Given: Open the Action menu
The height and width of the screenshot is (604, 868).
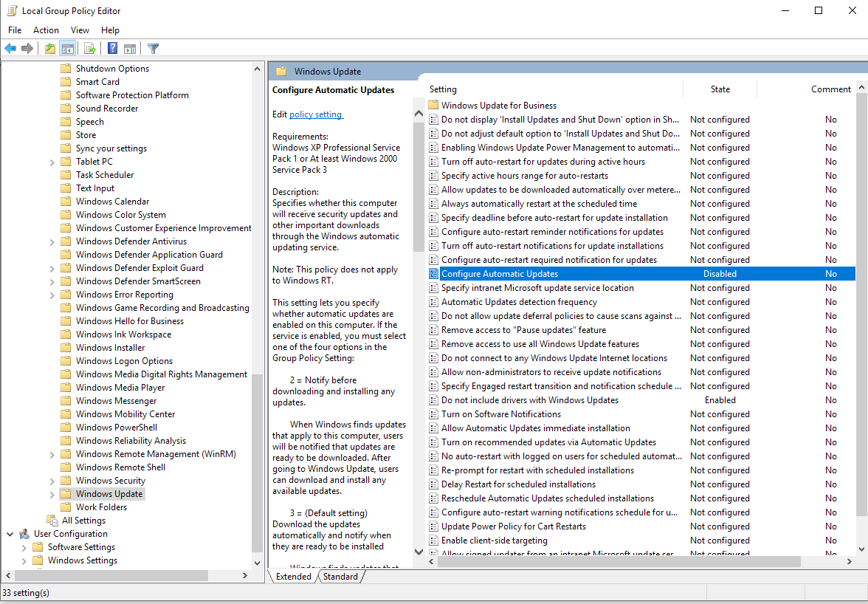Looking at the screenshot, I should click(x=46, y=30).
